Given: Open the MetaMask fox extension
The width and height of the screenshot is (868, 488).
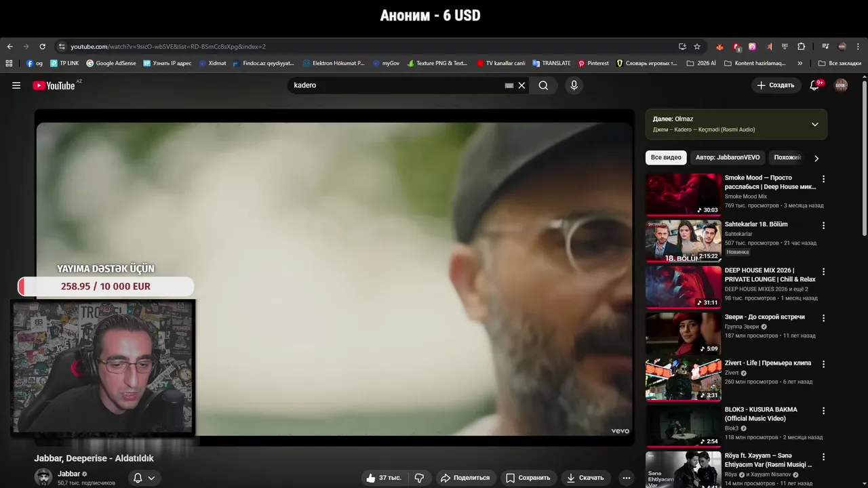Looking at the screenshot, I should [719, 47].
